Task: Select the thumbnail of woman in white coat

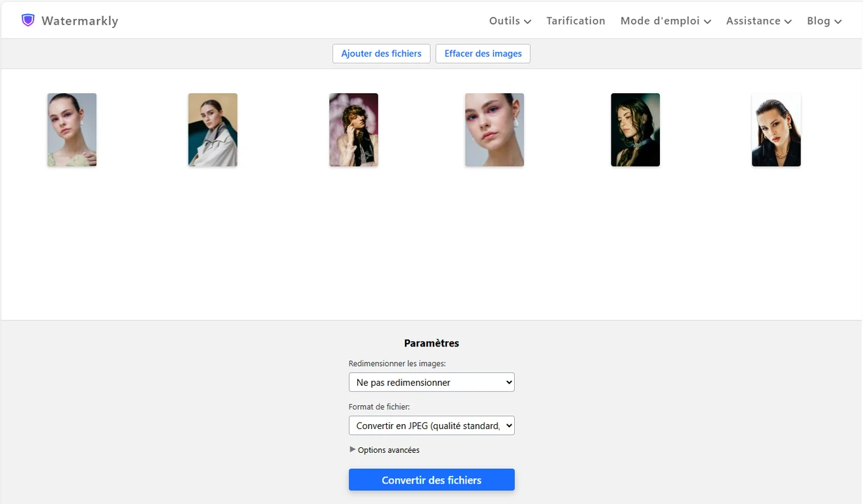Action: (x=213, y=130)
